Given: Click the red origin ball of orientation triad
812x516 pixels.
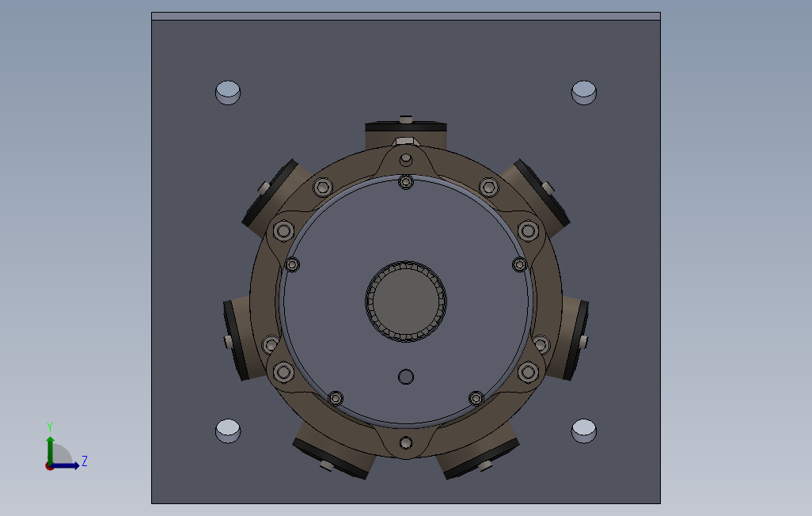Looking at the screenshot, I should click(x=49, y=467).
